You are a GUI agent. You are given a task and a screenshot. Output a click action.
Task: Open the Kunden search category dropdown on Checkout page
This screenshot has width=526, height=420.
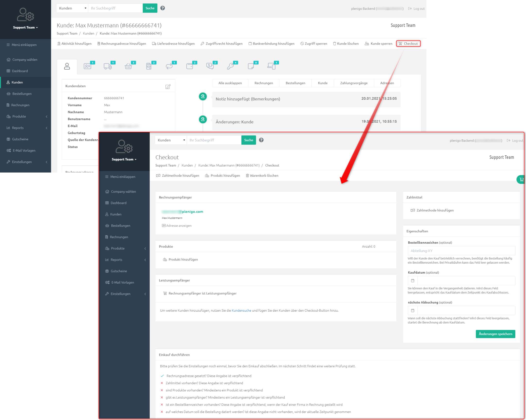pyautogui.click(x=171, y=140)
